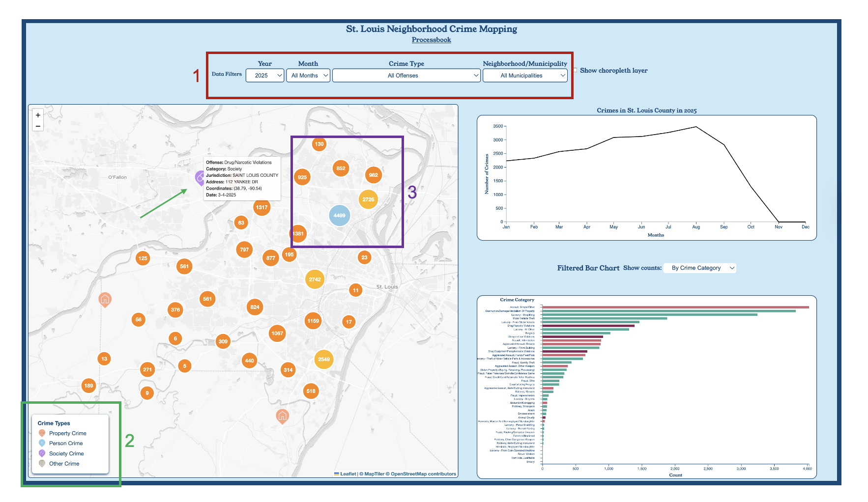Click the orange 189 cluster marker
Image resolution: width=868 pixels, height=502 pixels.
point(88,386)
